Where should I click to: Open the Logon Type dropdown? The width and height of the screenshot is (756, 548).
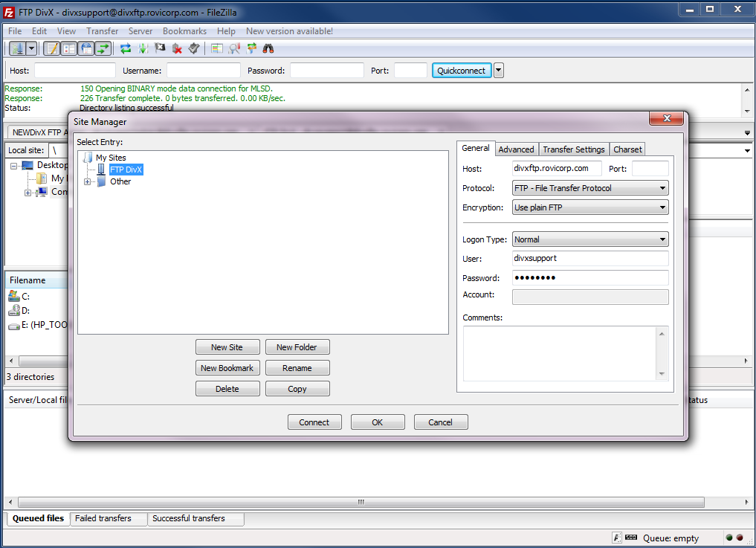click(x=590, y=239)
